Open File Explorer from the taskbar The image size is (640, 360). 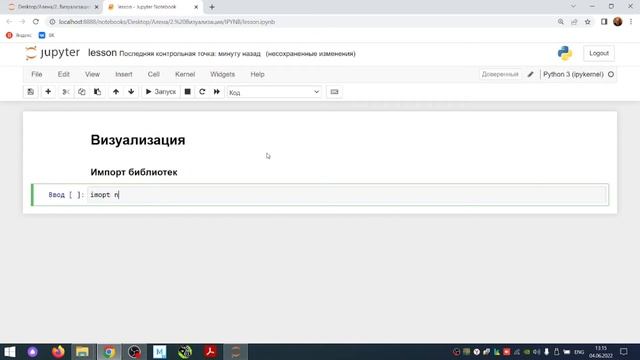[x=82, y=351]
